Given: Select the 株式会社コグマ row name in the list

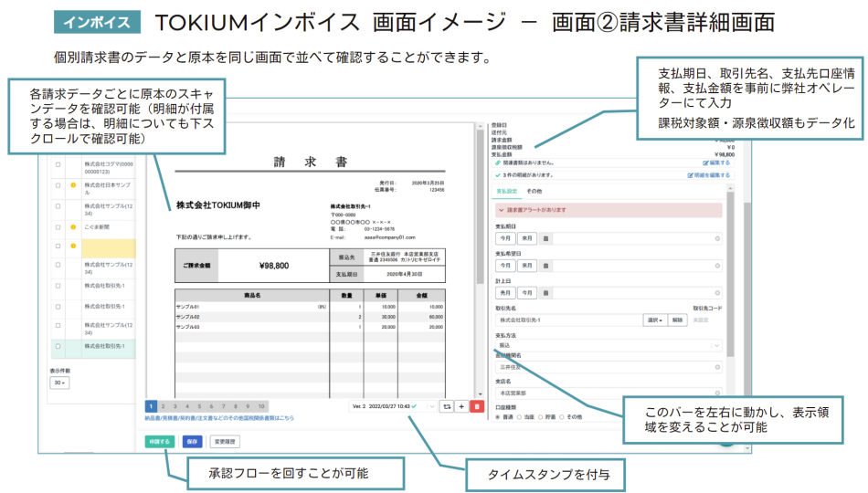Looking at the screenshot, I should coord(109,168).
